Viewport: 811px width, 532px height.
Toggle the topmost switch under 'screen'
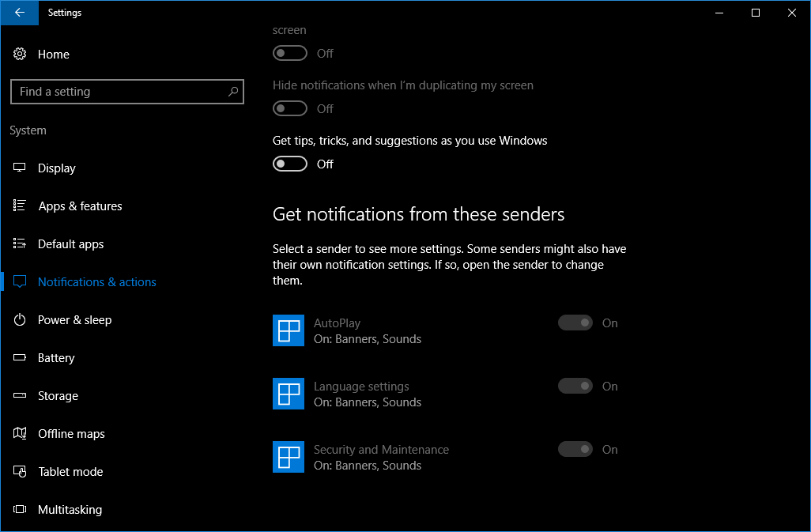(x=289, y=53)
